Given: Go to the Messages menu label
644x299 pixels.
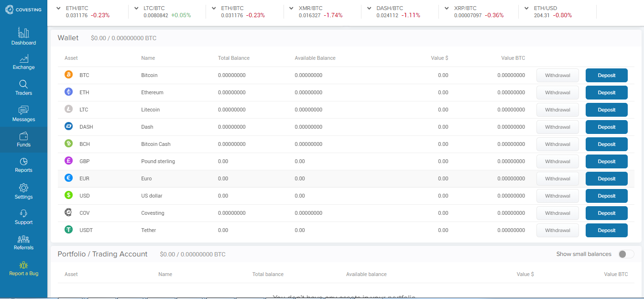Looking at the screenshot, I should (23, 119).
